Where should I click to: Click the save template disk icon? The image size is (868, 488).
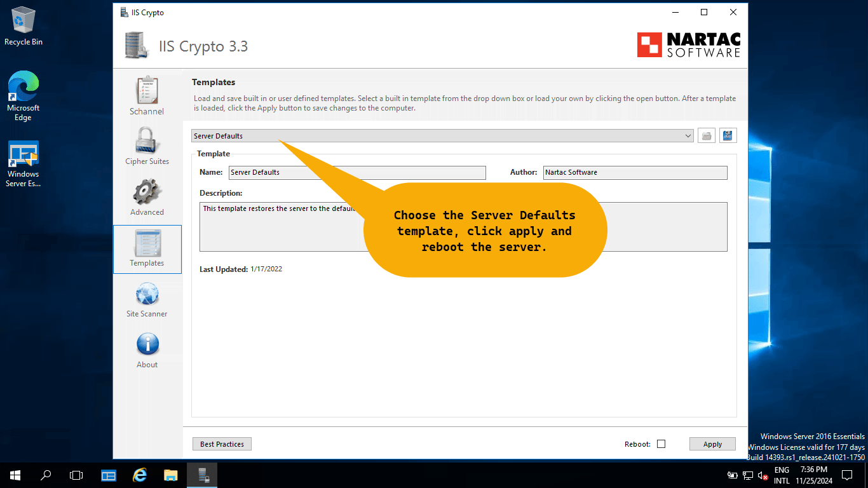click(x=728, y=135)
